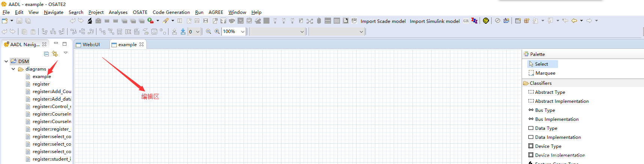This screenshot has width=644, height=164.
Task: Click Import Scade model button
Action: (x=383, y=21)
